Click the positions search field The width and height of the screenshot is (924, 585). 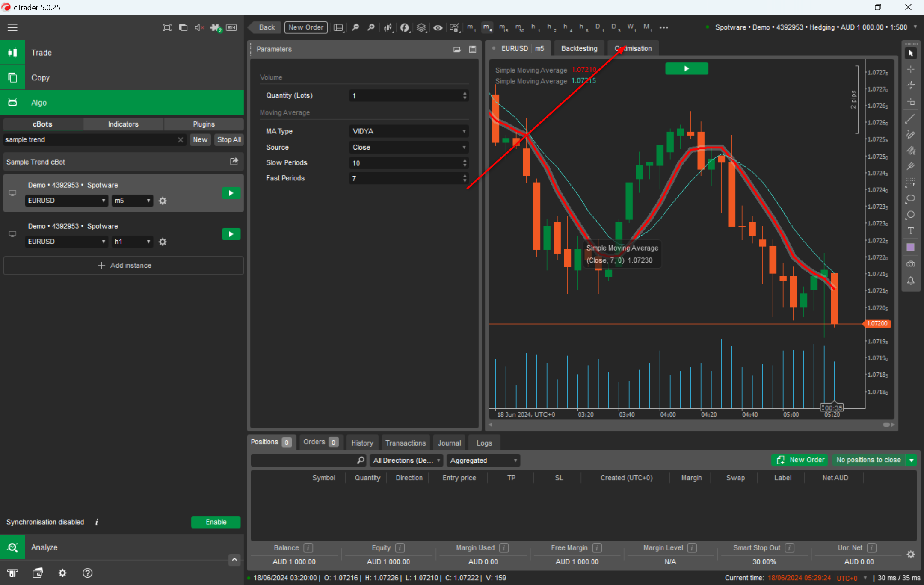(308, 460)
